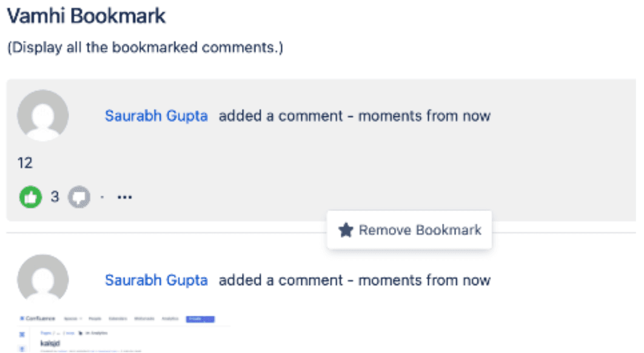Click the like count number 3
Screen dimensions: 644x353
tap(54, 196)
